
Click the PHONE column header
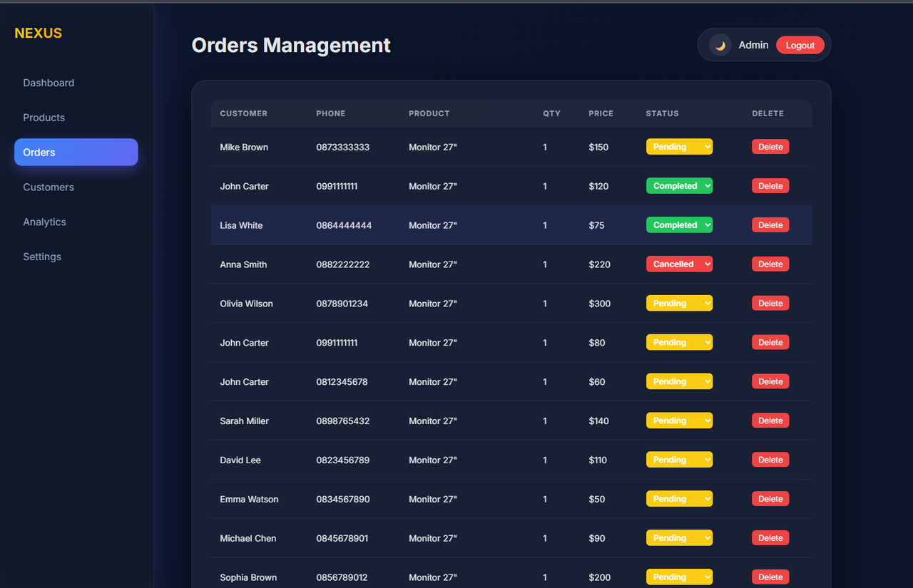[x=331, y=113]
